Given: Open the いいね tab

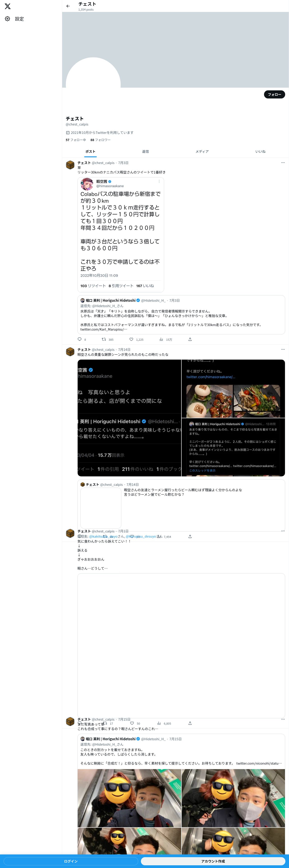Looking at the screenshot, I should coord(260,152).
